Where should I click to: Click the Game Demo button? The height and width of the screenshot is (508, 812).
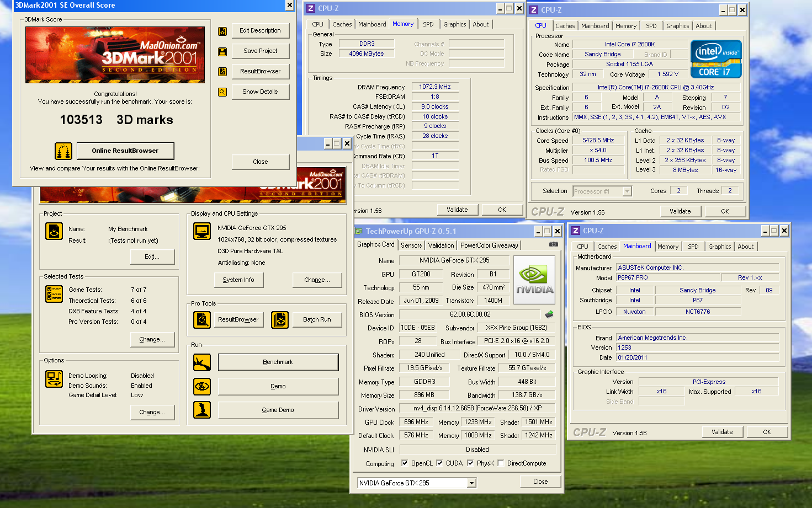click(x=278, y=410)
